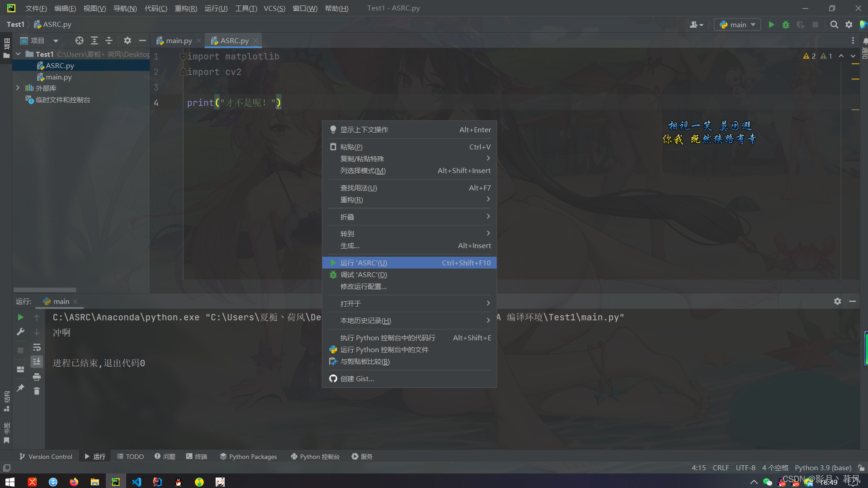This screenshot has width=868, height=488.
Task: Open run panel settings gear
Action: (x=838, y=301)
